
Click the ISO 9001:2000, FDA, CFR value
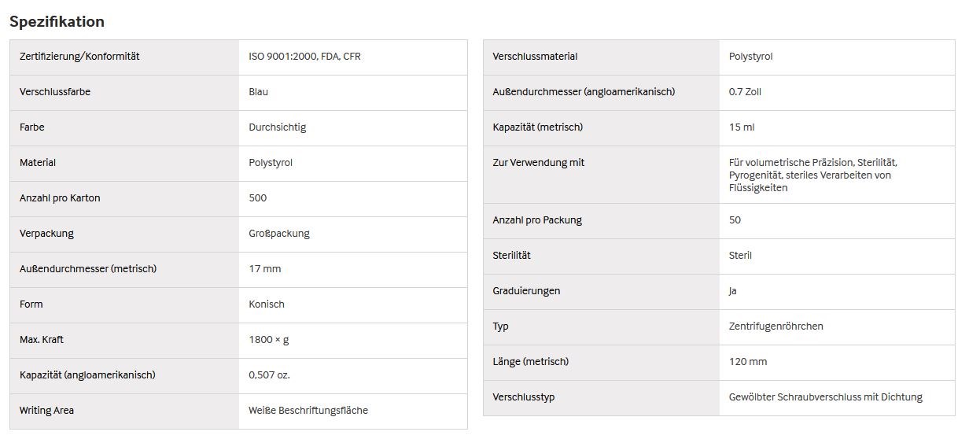pyautogui.click(x=304, y=57)
